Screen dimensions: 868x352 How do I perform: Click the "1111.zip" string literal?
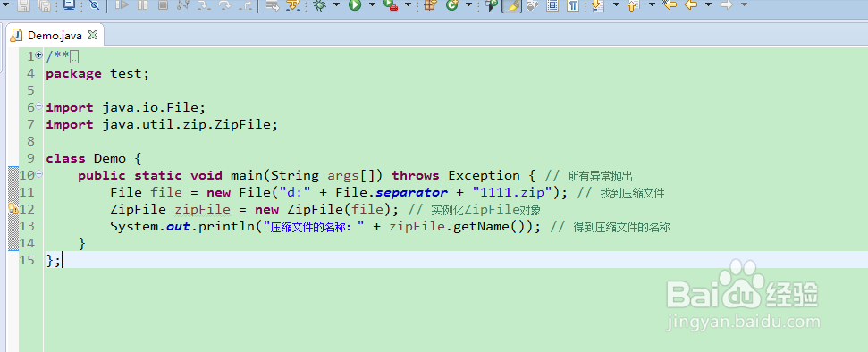point(513,193)
